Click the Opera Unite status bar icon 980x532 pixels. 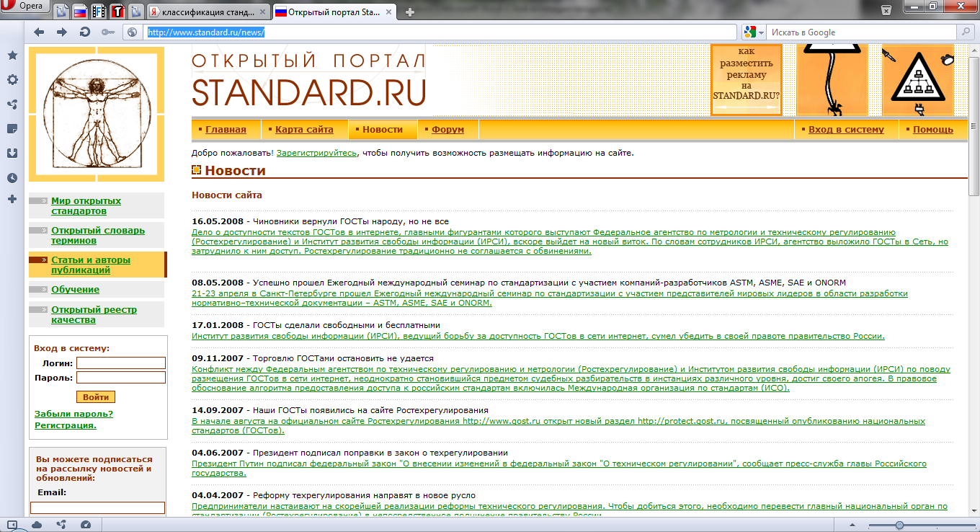click(61, 525)
